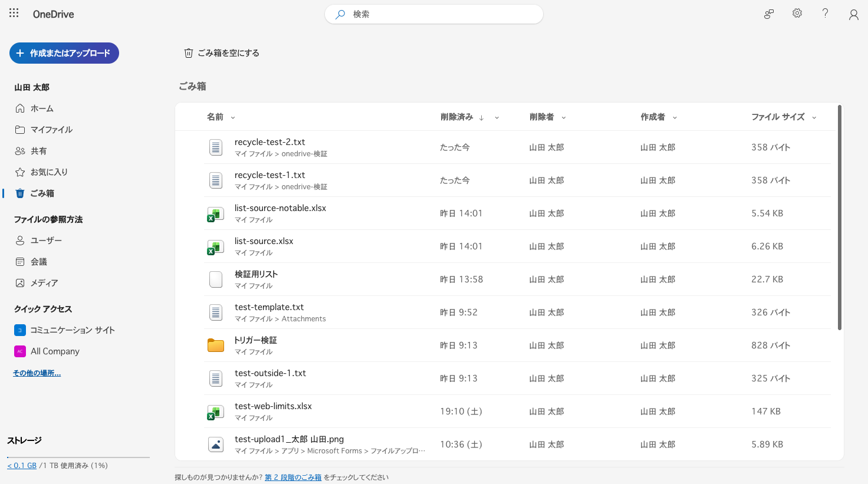Open 共有 in the sidebar
The image size is (868, 484).
pyautogui.click(x=39, y=151)
